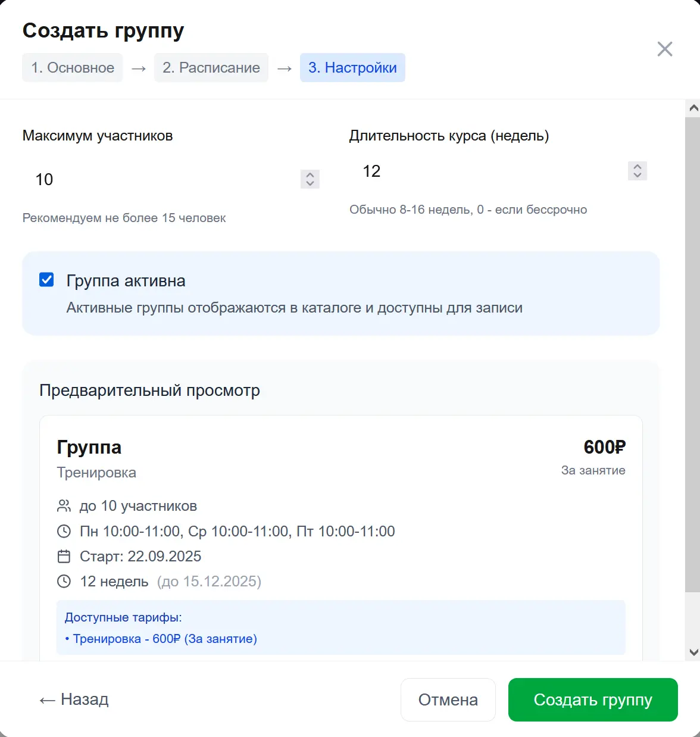Adjust Длительность курса spinner arrows
This screenshot has width=700, height=737.
[x=637, y=171]
